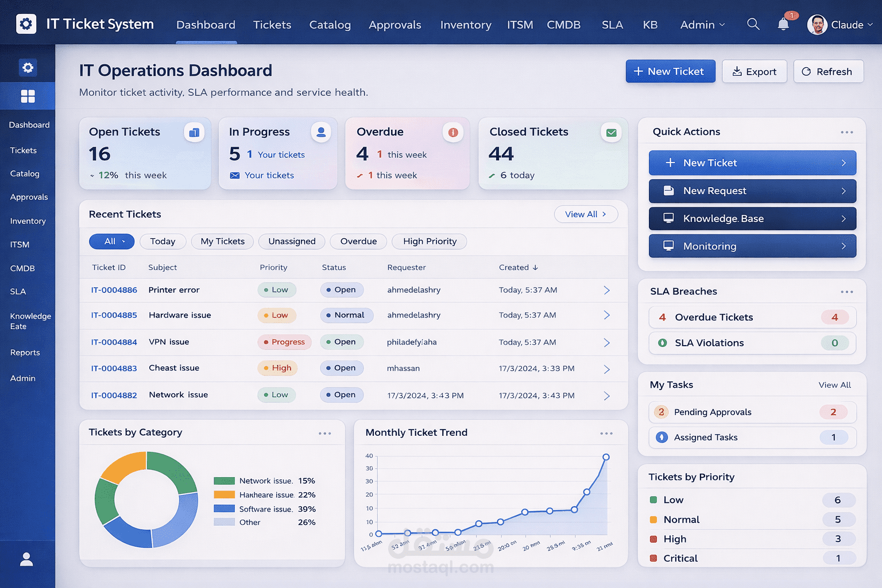The height and width of the screenshot is (588, 882).
Task: Click the Assigned Tasks icon
Action: coord(661,437)
